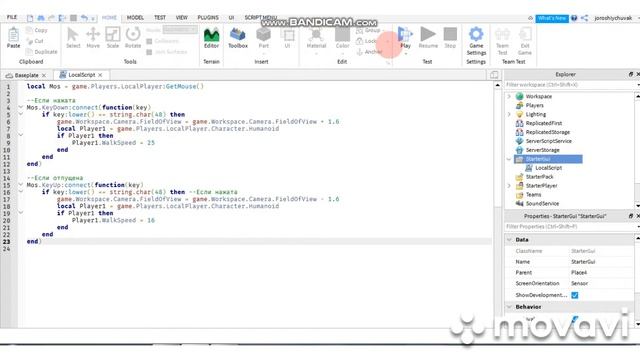Image resolution: width=640 pixels, height=360 pixels.
Task: Open the Play dropdown arrow
Action: click(405, 53)
